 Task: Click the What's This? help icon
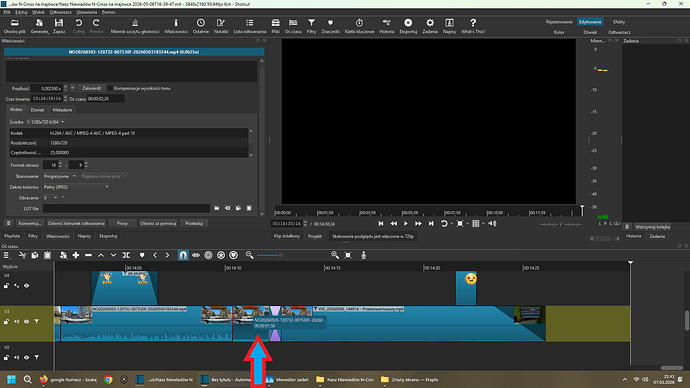473,26
